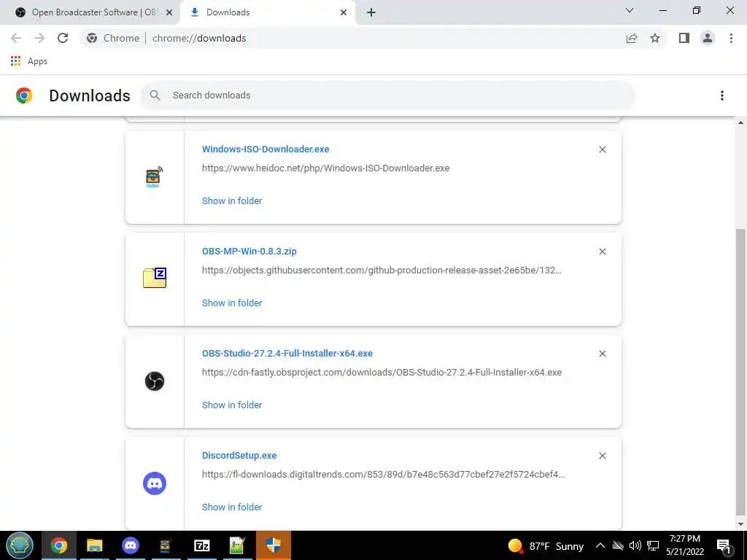Open Windows ISO Downloader from taskbar
The height and width of the screenshot is (560, 747).
pos(166,545)
